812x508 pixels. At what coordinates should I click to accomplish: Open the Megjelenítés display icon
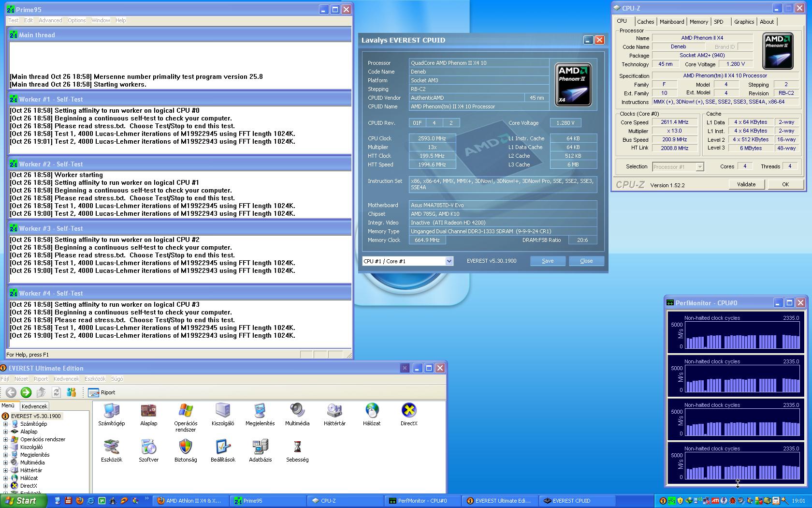tap(260, 415)
